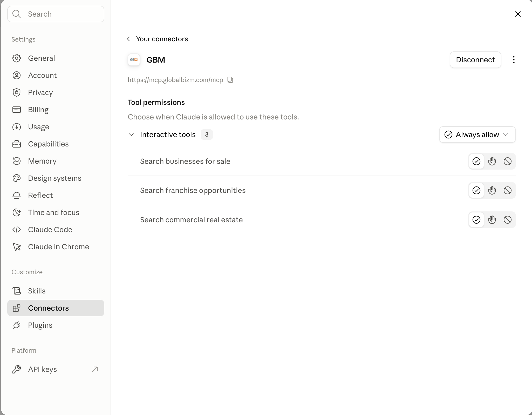Open Capabilities settings
Viewport: 532px width, 415px height.
coord(56,144)
